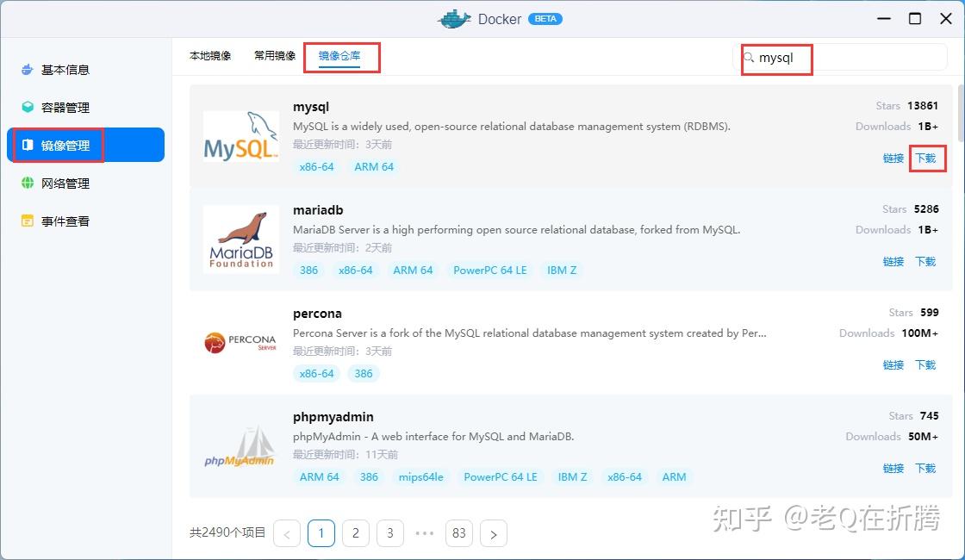965x560 pixels.
Task: Open the mariadb 链接 link
Action: click(x=893, y=261)
